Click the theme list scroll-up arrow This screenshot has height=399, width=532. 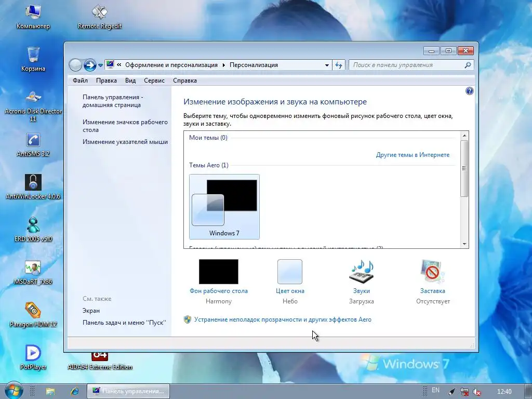[464, 136]
